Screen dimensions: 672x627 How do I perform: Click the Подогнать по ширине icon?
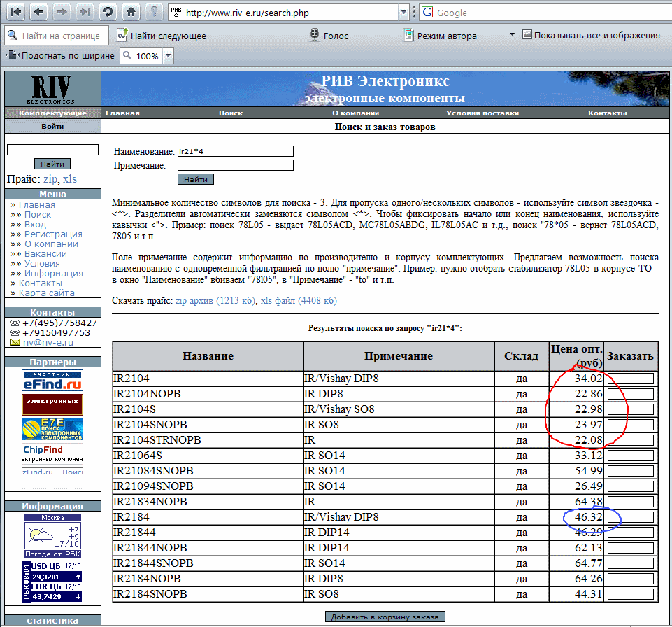pos(13,55)
